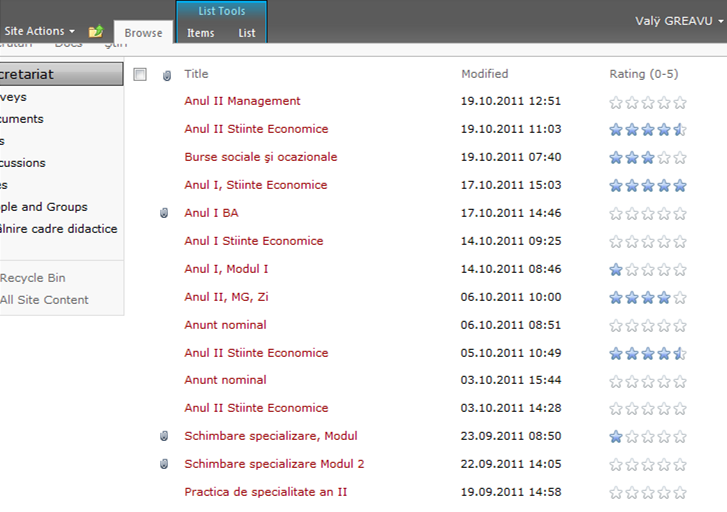Screen dimensions: 727x512
Task: Click attachment icon beside Anul I BA
Action: point(165,213)
